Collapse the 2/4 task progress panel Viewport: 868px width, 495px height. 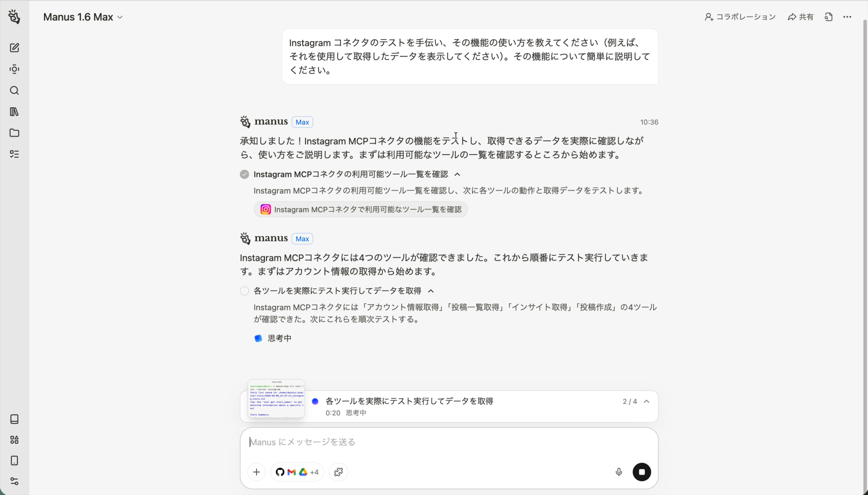point(647,401)
